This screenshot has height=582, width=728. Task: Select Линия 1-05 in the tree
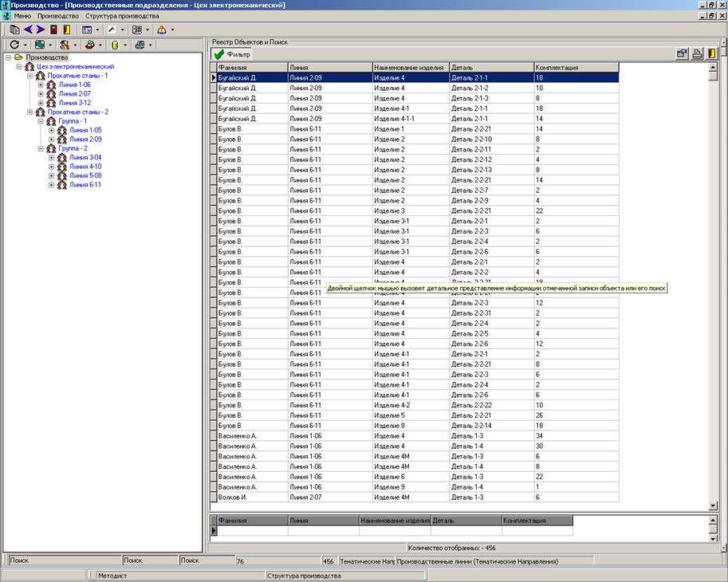point(85,131)
